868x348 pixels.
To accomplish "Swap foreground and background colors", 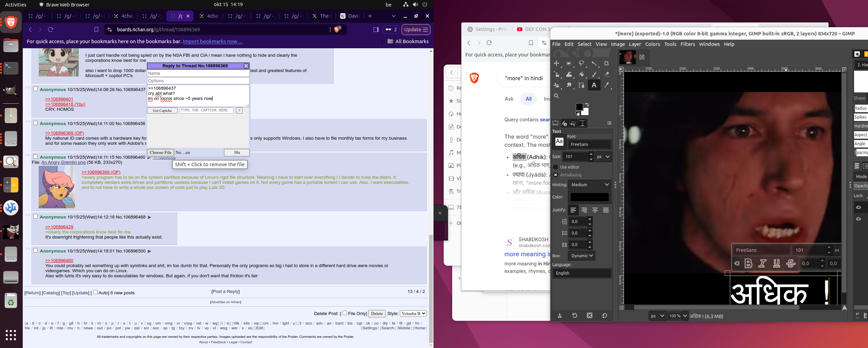I will [x=587, y=105].
